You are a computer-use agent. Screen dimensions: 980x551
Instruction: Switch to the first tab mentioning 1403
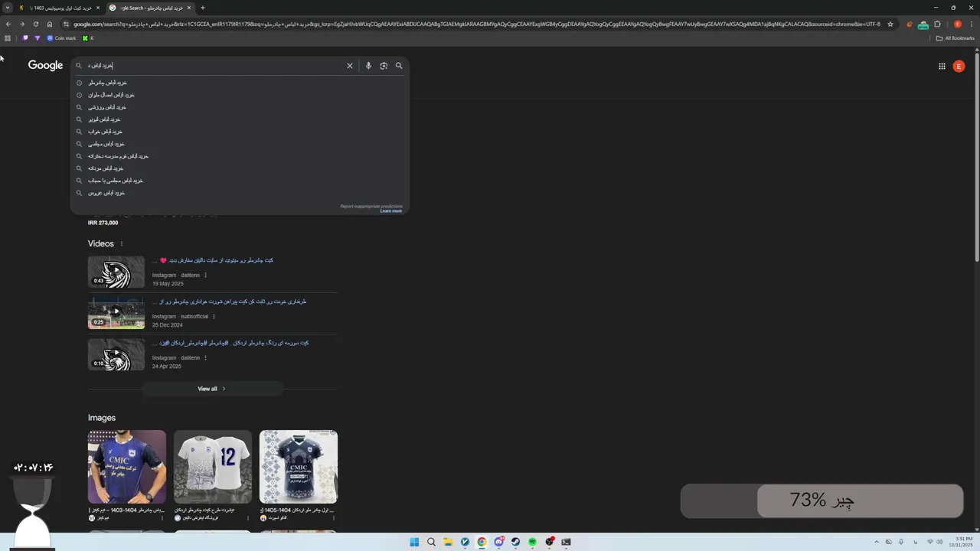[x=60, y=8]
